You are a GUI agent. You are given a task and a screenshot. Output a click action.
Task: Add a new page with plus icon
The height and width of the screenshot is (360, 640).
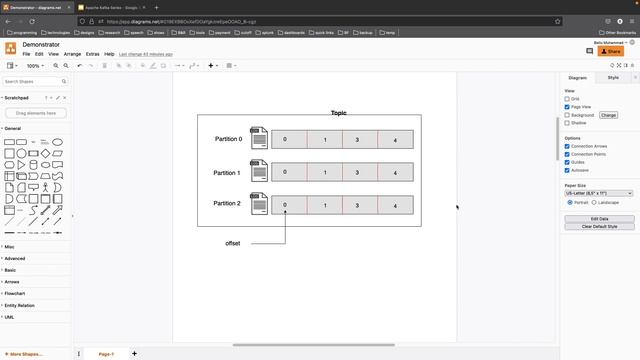134,353
